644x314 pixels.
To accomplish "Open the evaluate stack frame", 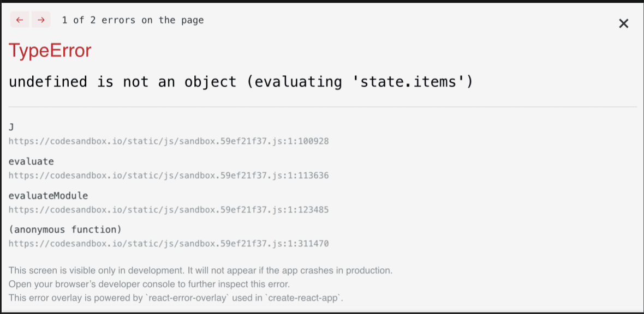I will pyautogui.click(x=31, y=161).
